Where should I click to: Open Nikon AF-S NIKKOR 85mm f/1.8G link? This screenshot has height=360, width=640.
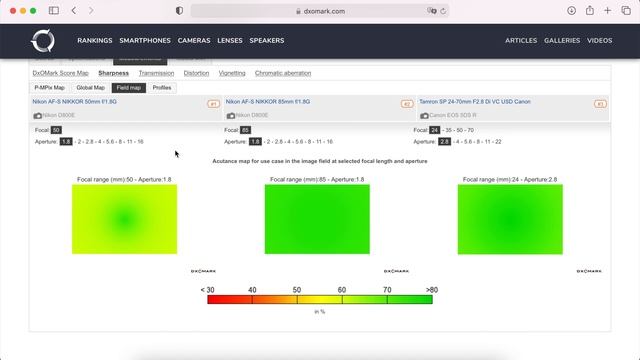pos(268,102)
